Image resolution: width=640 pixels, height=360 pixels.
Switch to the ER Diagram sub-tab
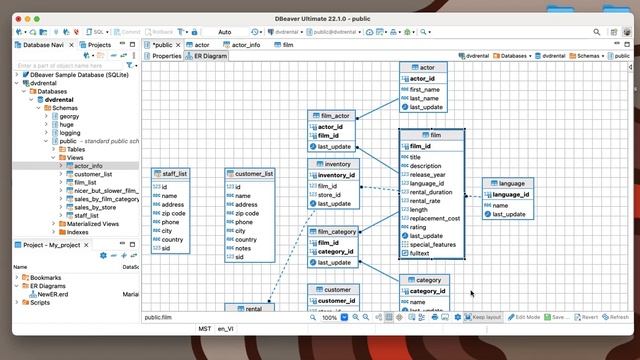[206, 56]
